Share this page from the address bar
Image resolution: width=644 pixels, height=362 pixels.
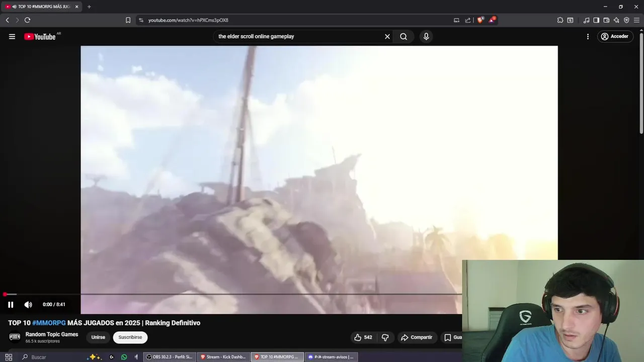point(468,20)
